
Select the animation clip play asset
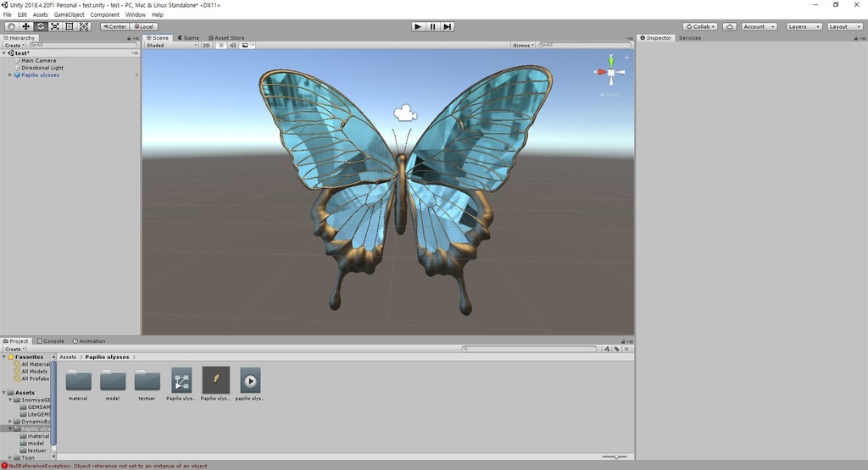pyautogui.click(x=250, y=380)
